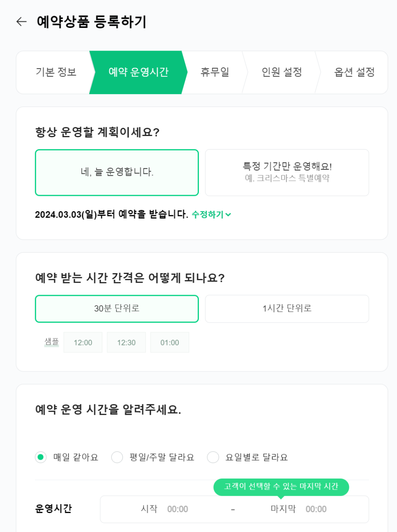Choose the 네, 늘 운영합니다 option
Screen dimensions: 397x532
click(117, 173)
